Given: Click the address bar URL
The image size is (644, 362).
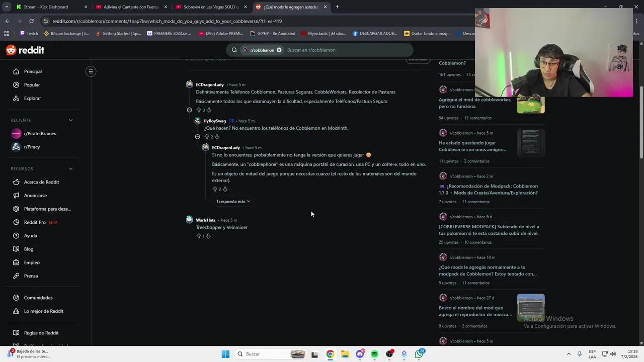Looking at the screenshot, I should pos(167,21).
